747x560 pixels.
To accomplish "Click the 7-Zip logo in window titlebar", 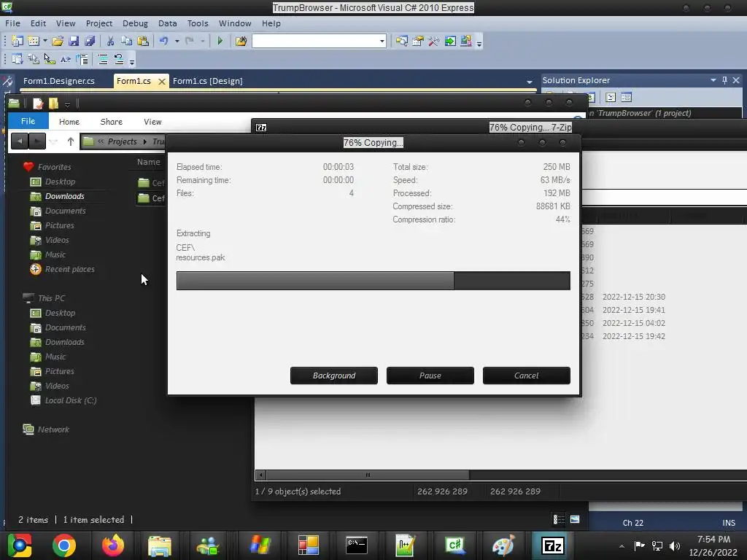I will (x=261, y=128).
